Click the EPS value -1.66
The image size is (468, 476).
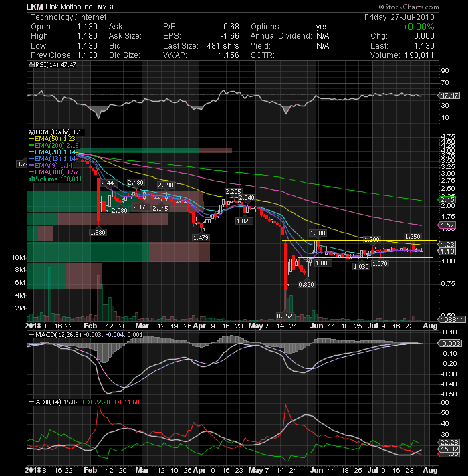229,36
